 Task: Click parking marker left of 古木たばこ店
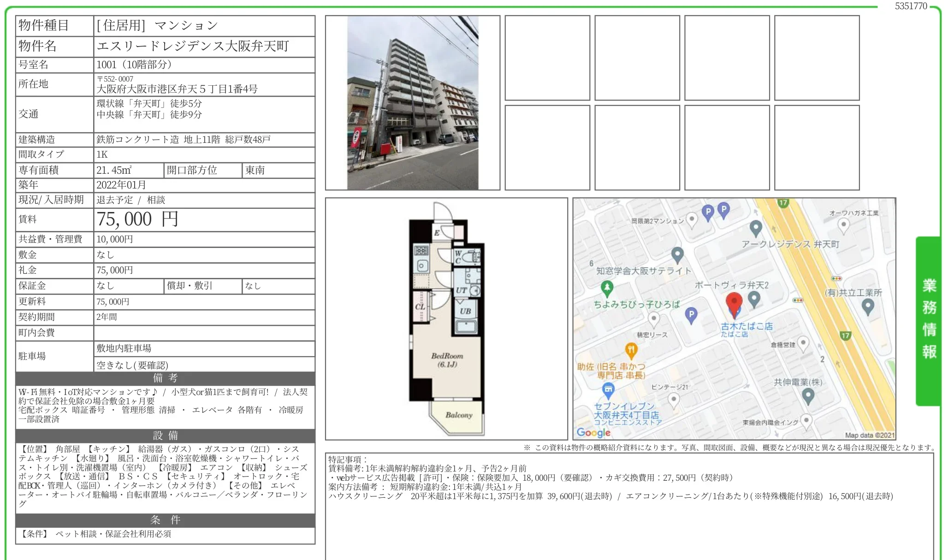pos(691,315)
